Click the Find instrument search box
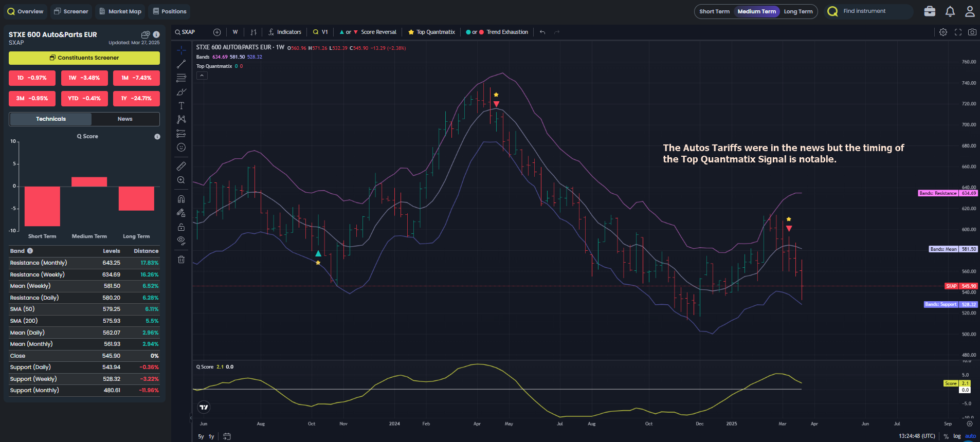The width and height of the screenshot is (980, 442). coord(869,11)
